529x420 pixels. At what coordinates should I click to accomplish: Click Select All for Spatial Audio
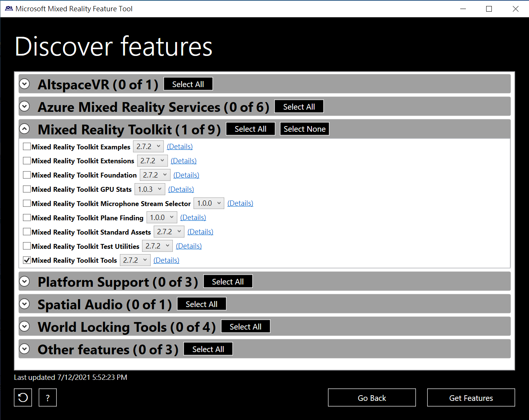(202, 304)
